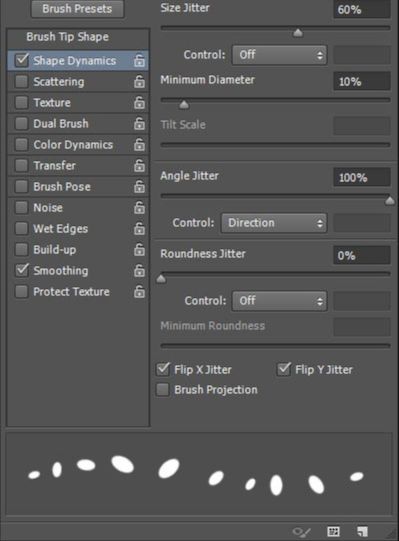Enable the Brush Projection checkbox
The image size is (399, 541).
163,390
